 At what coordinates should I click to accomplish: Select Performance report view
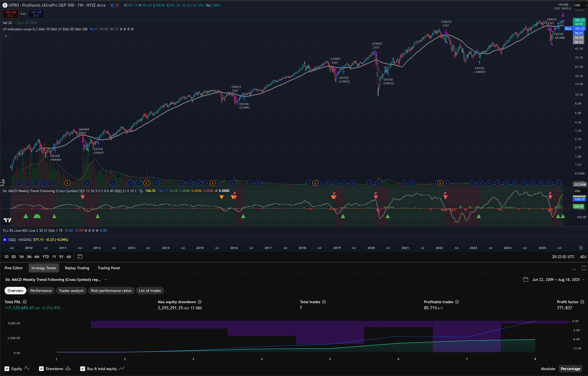pyautogui.click(x=41, y=290)
